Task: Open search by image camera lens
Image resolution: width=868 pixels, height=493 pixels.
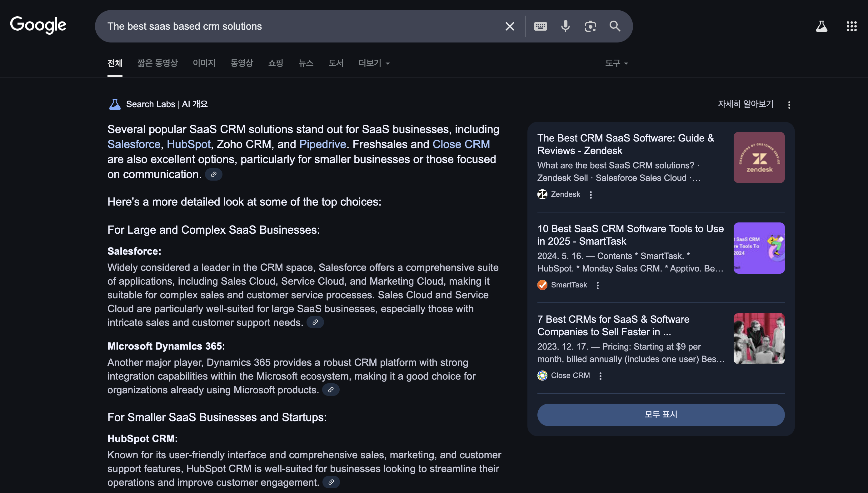Action: [590, 26]
